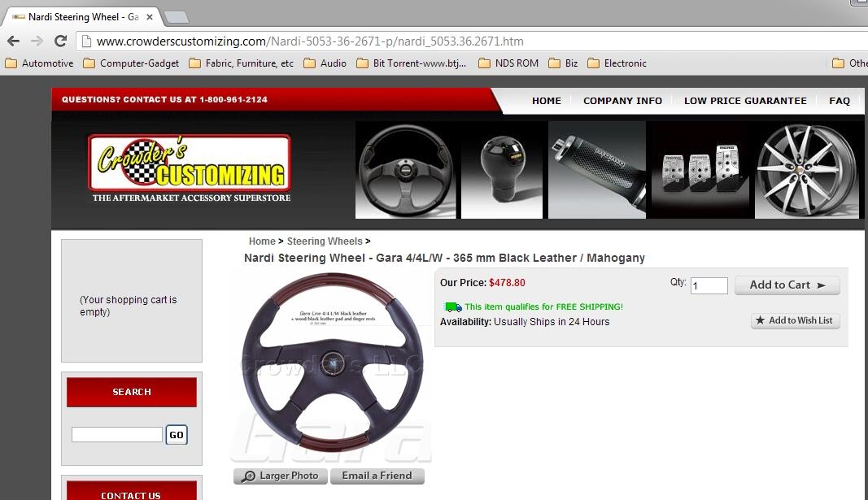Screen dimensions: 868x500
Task: Click the GO search button
Action: (x=177, y=435)
